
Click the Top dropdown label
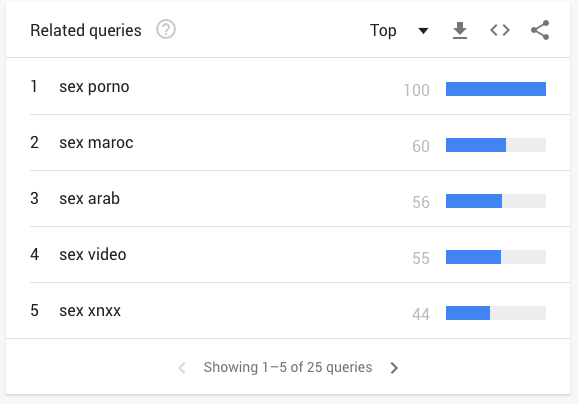click(x=383, y=30)
